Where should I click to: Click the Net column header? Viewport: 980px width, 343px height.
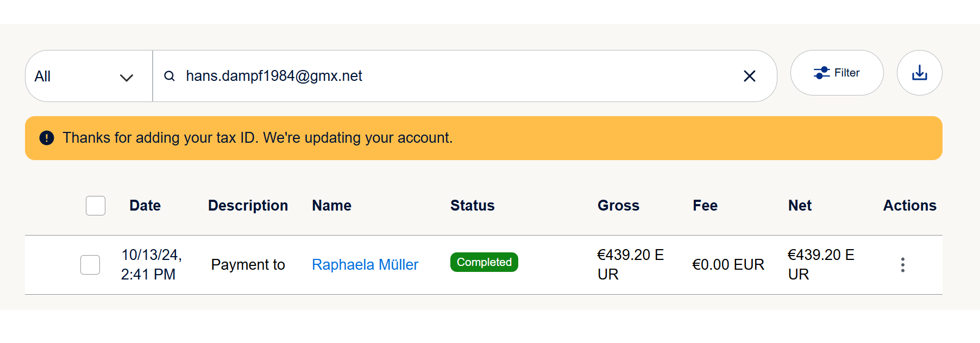tap(800, 206)
